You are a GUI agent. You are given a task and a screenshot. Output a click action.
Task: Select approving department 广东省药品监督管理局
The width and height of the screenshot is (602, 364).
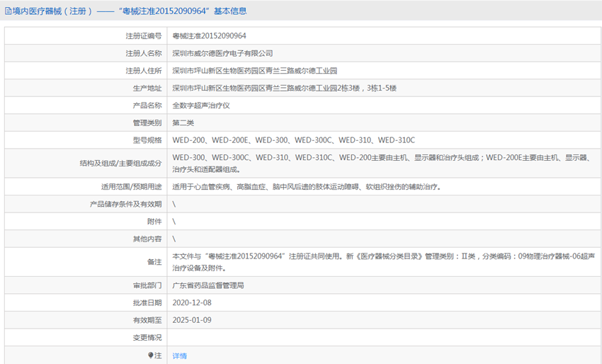pyautogui.click(x=208, y=285)
